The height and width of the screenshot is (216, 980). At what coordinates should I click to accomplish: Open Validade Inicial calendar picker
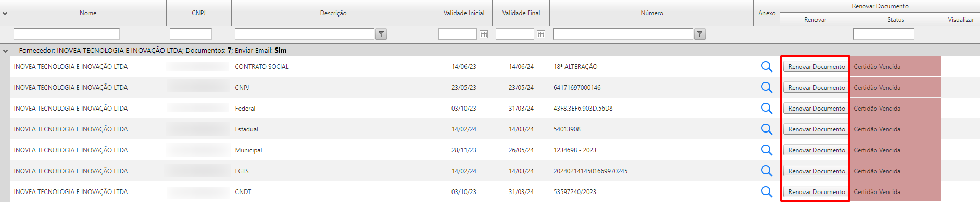(x=484, y=34)
